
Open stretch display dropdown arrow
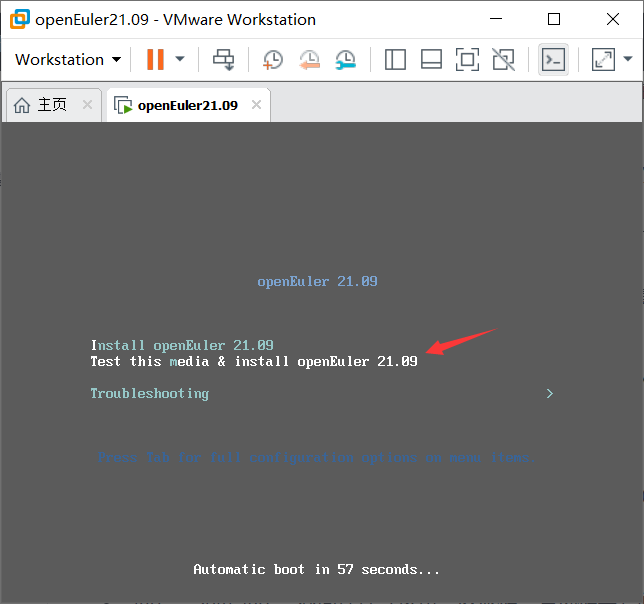[628, 59]
